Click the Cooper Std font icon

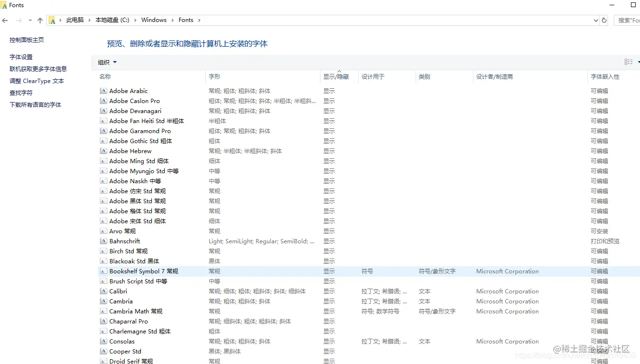[103, 351]
